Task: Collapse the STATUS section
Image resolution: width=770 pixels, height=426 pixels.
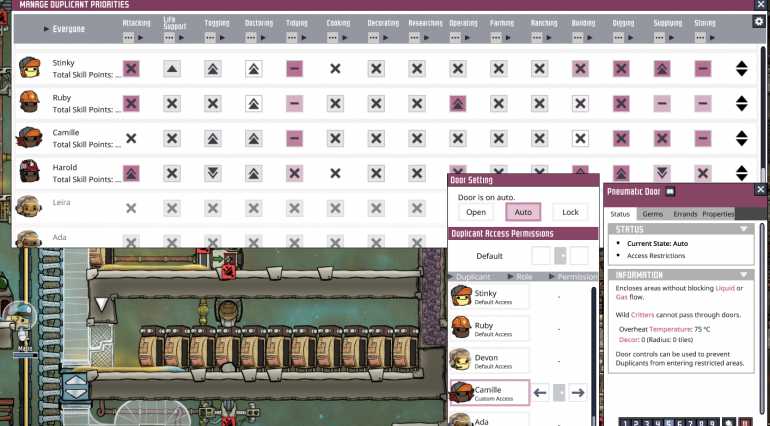Action: [x=743, y=229]
